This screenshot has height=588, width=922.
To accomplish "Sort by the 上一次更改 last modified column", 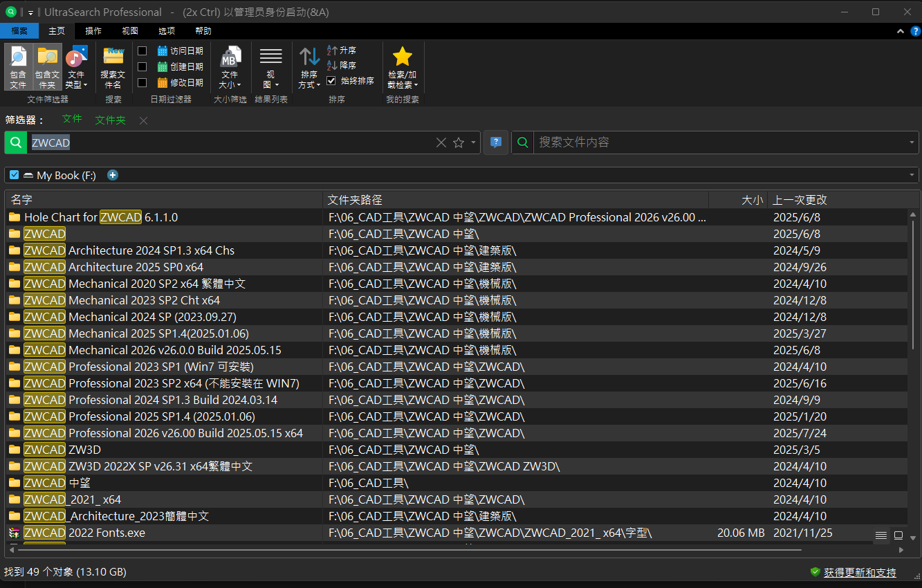I will (x=837, y=200).
